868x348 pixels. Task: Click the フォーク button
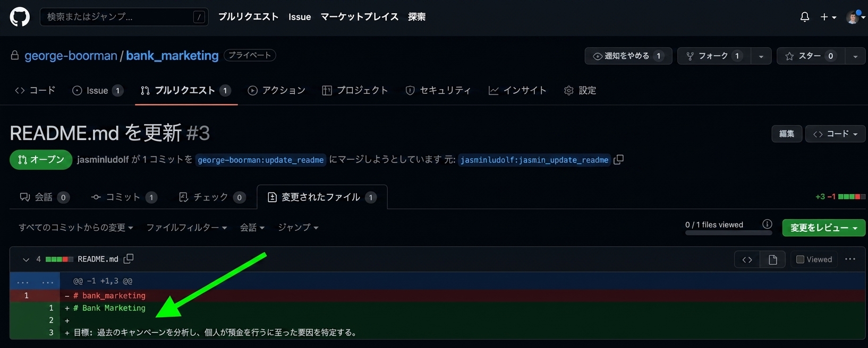[714, 56]
